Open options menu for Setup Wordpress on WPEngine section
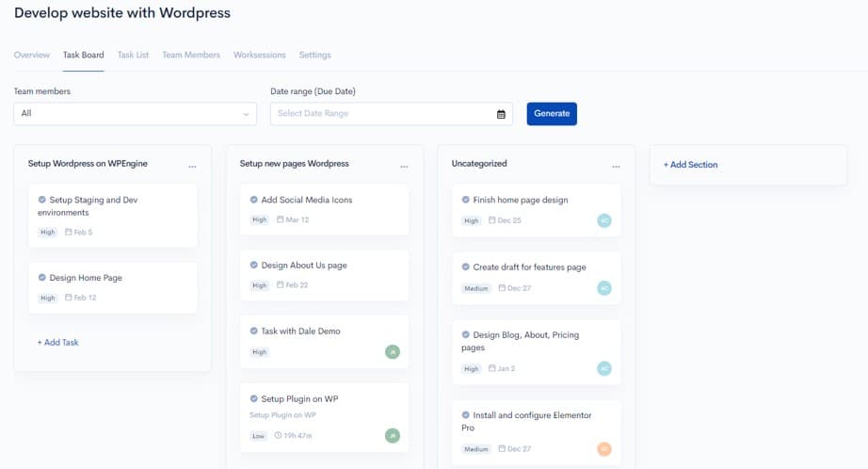Viewport: 868px width, 469px height. (x=192, y=166)
